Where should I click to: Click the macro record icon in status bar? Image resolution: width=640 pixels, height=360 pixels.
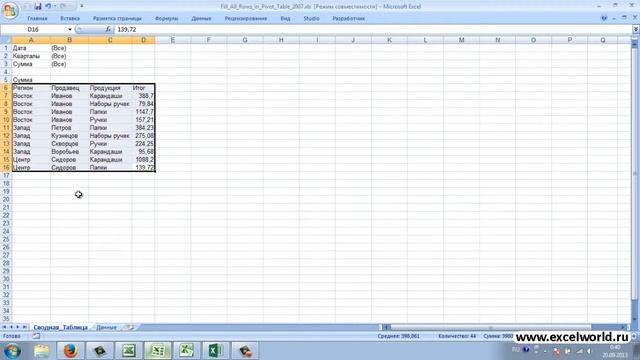(x=36, y=336)
